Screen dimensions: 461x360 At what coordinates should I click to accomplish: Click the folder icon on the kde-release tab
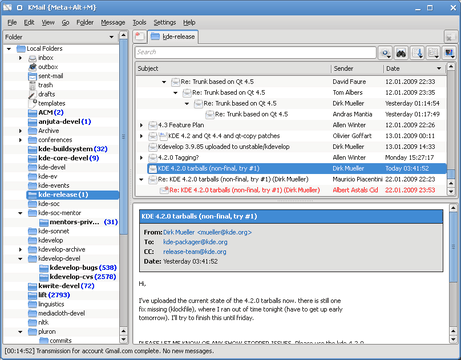[x=155, y=37]
